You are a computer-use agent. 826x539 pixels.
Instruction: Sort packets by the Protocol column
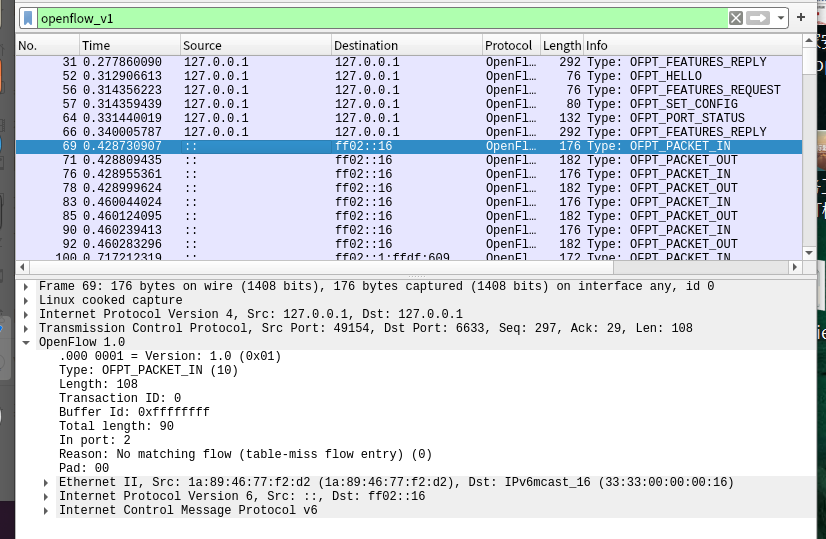click(511, 46)
